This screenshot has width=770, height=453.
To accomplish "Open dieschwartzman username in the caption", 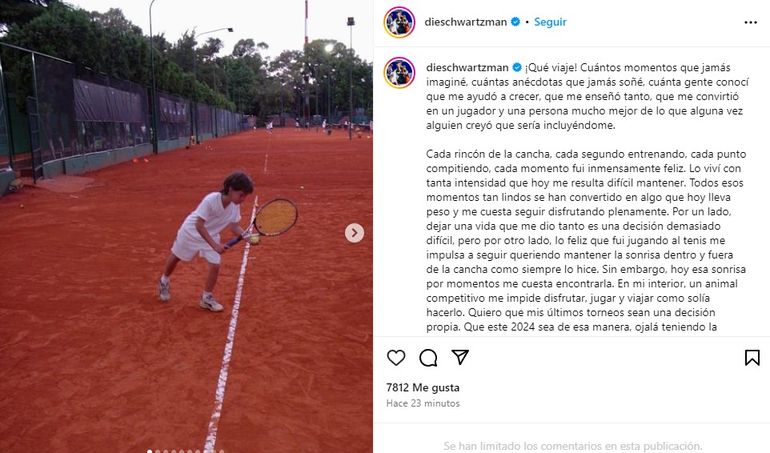I will [467, 67].
